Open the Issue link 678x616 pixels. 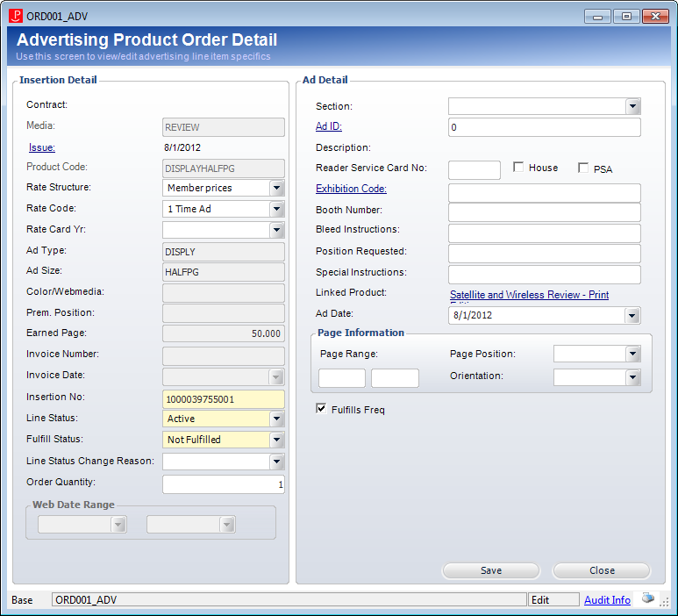[x=42, y=147]
